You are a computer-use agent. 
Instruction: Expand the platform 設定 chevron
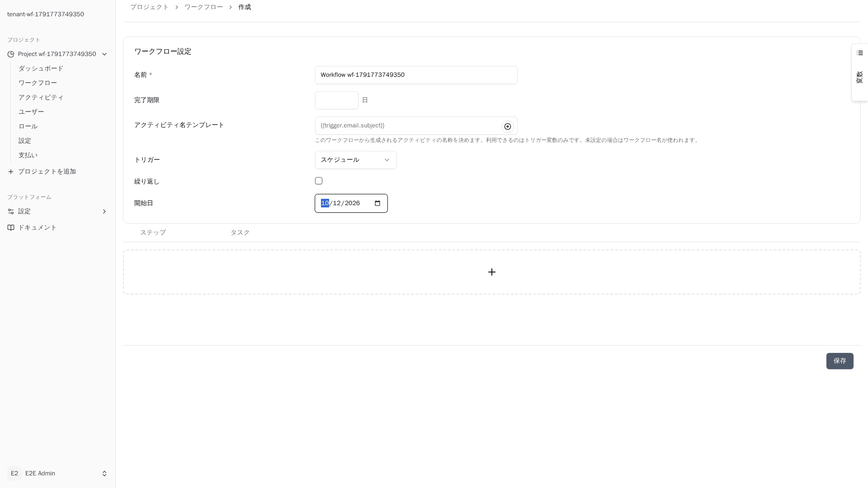tap(104, 211)
